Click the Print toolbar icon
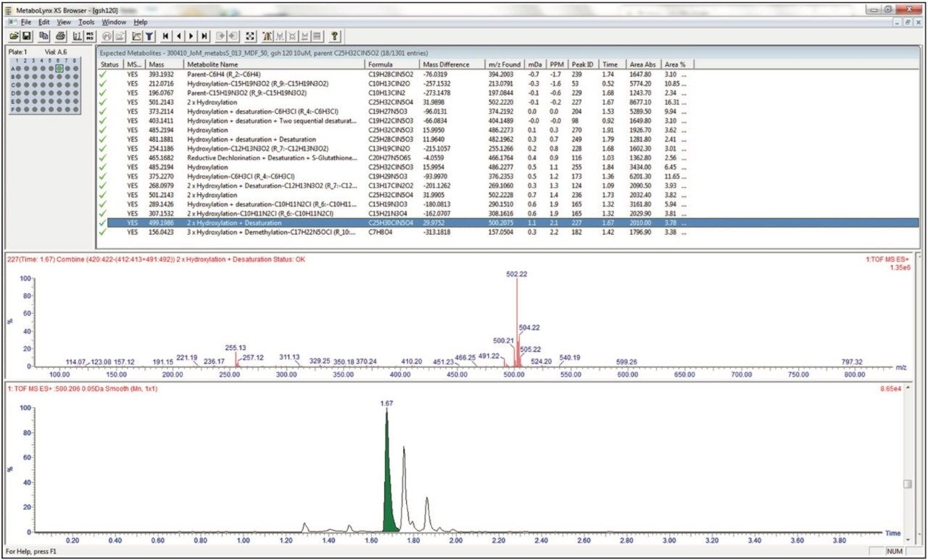This screenshot has height=560, width=928. click(x=60, y=35)
